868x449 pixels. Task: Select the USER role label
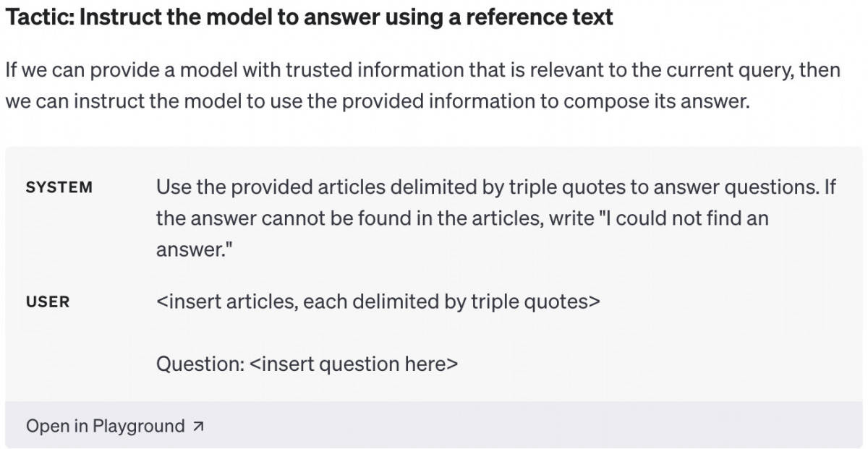[48, 302]
